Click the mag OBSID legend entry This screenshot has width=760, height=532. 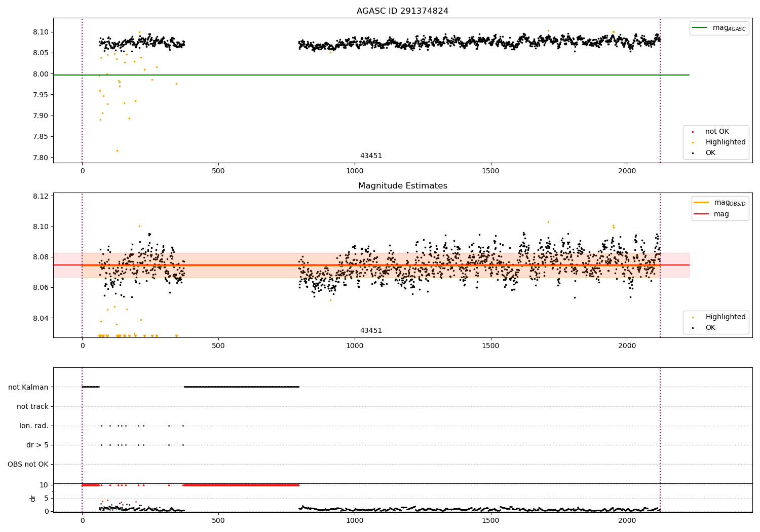coord(719,203)
